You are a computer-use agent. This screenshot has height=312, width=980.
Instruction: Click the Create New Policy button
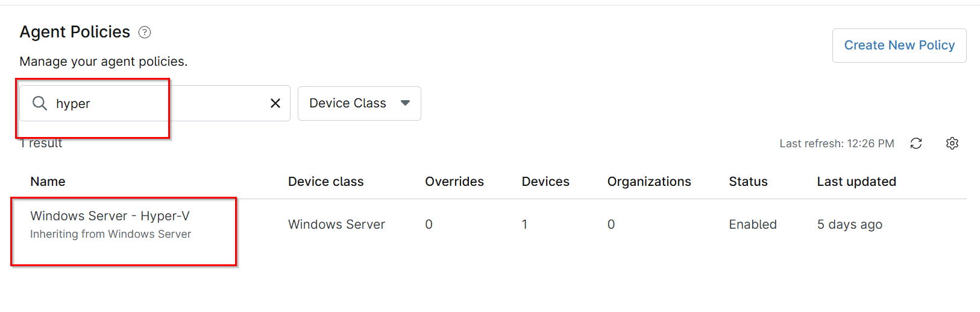(899, 45)
